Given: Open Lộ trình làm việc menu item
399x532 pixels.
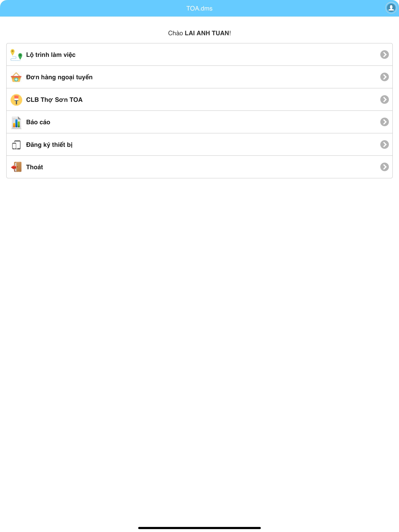Looking at the screenshot, I should (199, 55).
